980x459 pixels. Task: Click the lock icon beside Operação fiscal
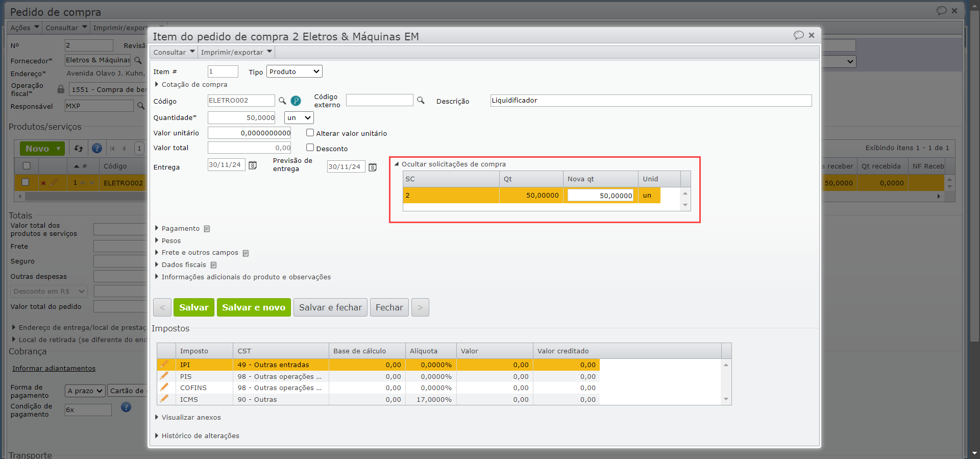click(61, 89)
